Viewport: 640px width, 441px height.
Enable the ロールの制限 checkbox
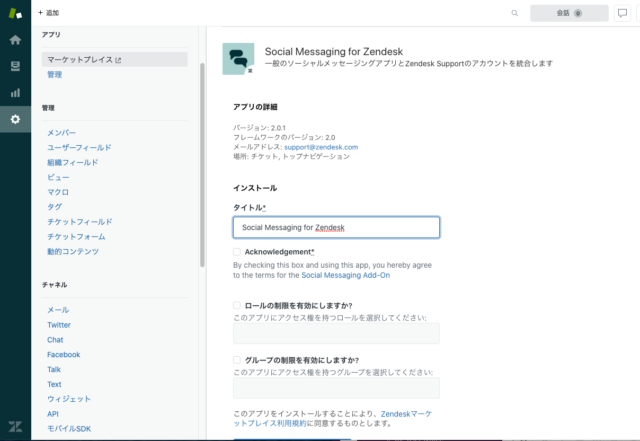237,305
